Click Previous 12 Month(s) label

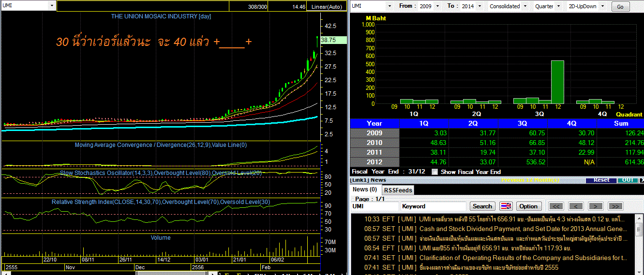pyautogui.click(x=530, y=180)
